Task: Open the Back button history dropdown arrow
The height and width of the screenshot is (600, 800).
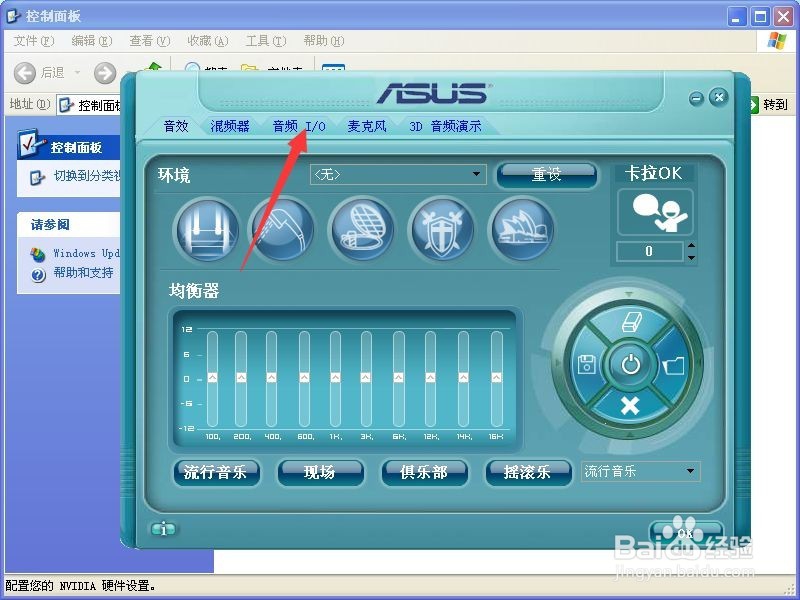Action: click(78, 73)
